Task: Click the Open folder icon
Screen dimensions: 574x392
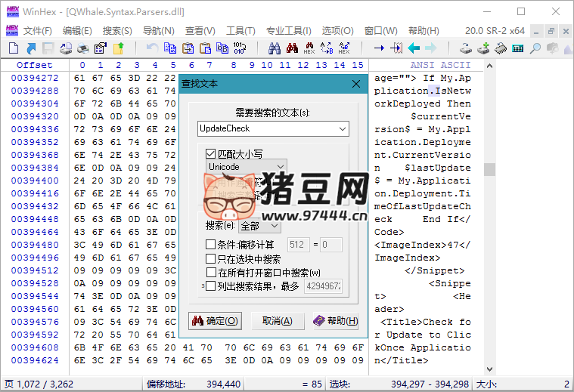Action: point(118,48)
